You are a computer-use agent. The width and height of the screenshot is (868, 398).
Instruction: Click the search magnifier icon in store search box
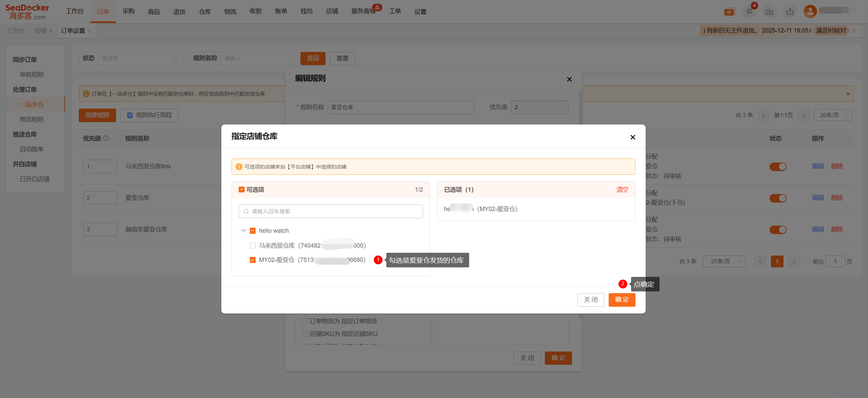[x=246, y=211]
